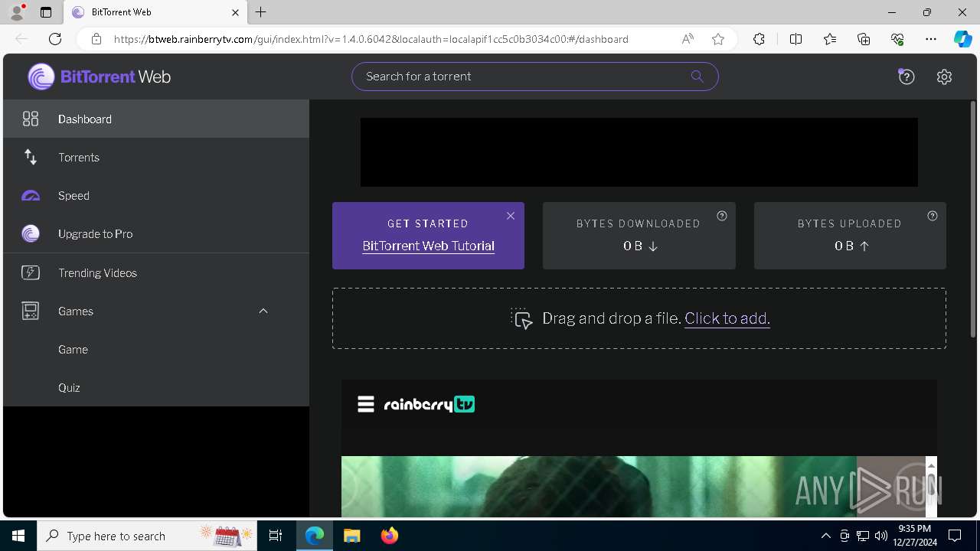Open Browser essentials icon
The width and height of the screenshot is (980, 551).
pos(897,39)
